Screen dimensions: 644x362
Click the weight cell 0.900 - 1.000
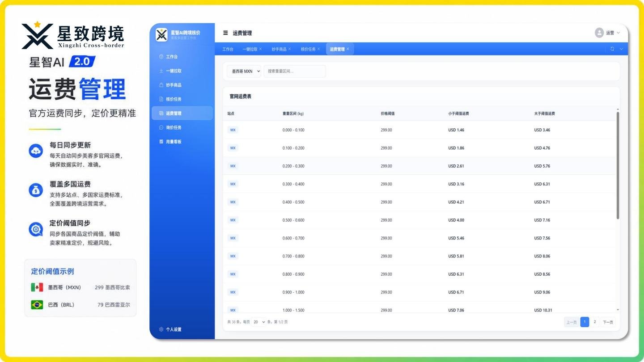(293, 292)
